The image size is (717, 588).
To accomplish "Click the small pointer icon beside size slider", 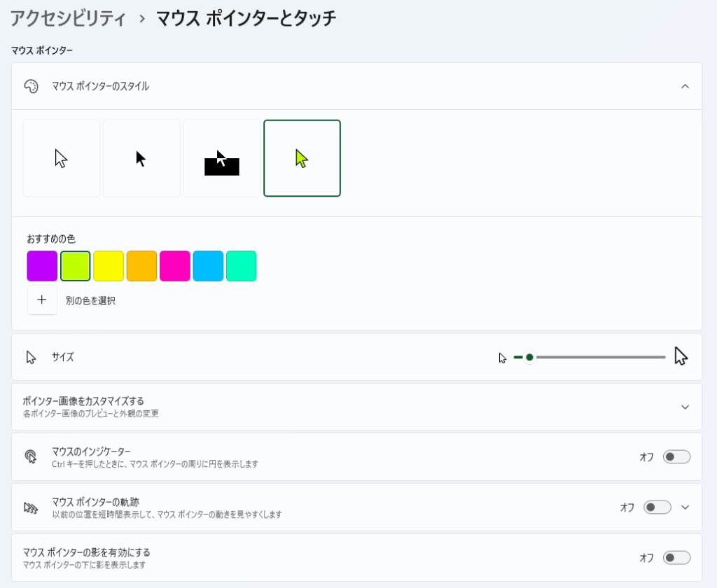I will pyautogui.click(x=502, y=358).
